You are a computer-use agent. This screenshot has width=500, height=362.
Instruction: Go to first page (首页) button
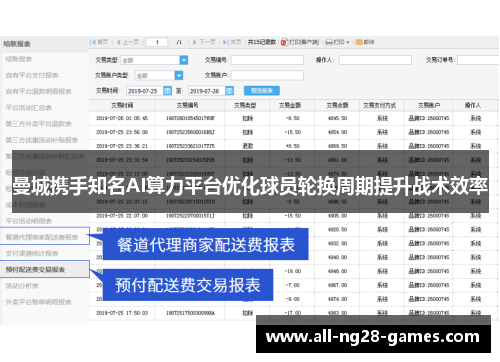pyautogui.click(x=99, y=42)
